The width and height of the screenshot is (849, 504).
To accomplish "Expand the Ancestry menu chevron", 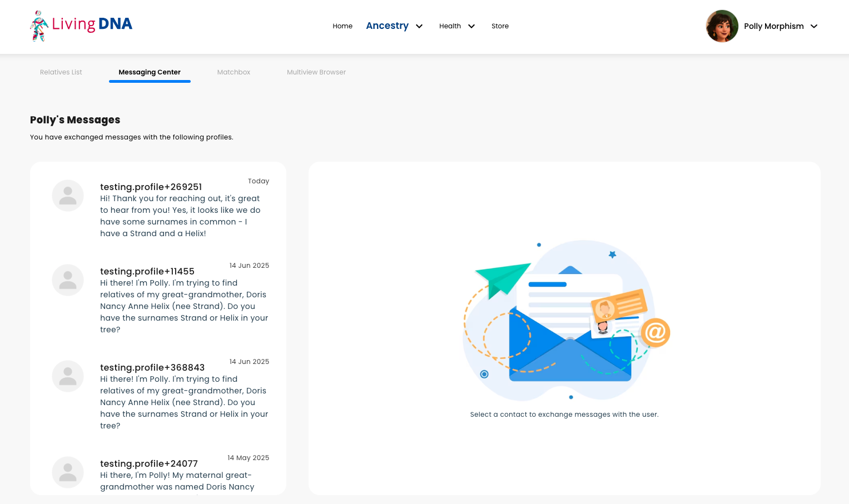I will click(x=419, y=26).
